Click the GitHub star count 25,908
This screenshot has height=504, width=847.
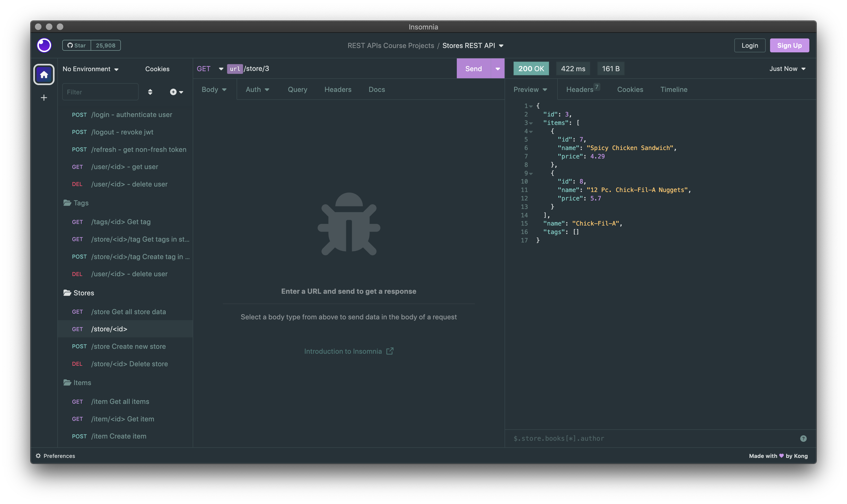[x=106, y=45]
